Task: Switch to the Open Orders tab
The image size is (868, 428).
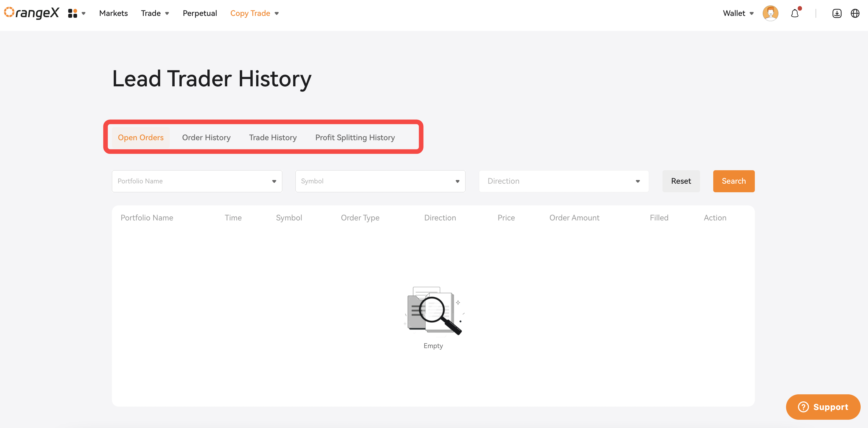Action: 140,137
